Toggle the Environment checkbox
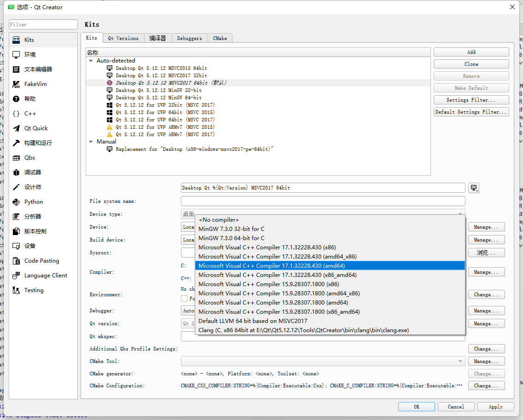The height and width of the screenshot is (420, 523). coord(184,299)
